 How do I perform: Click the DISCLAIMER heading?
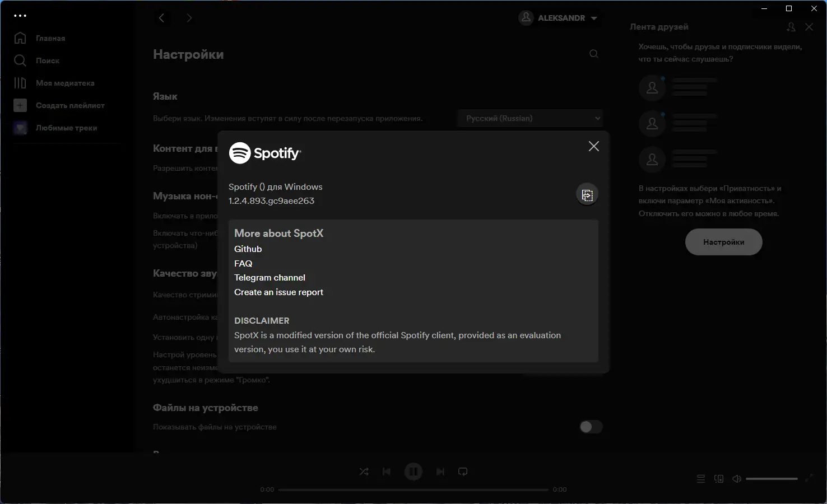tap(262, 321)
